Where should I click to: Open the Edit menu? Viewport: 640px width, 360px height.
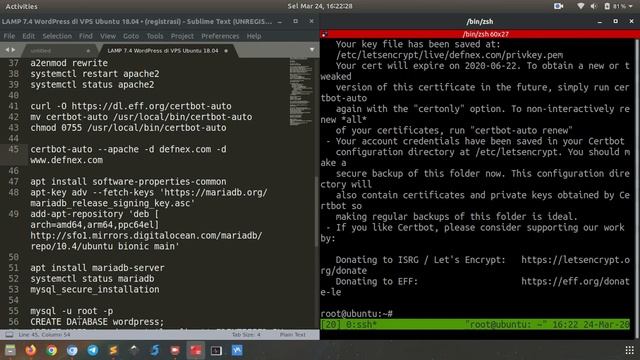[x=29, y=36]
